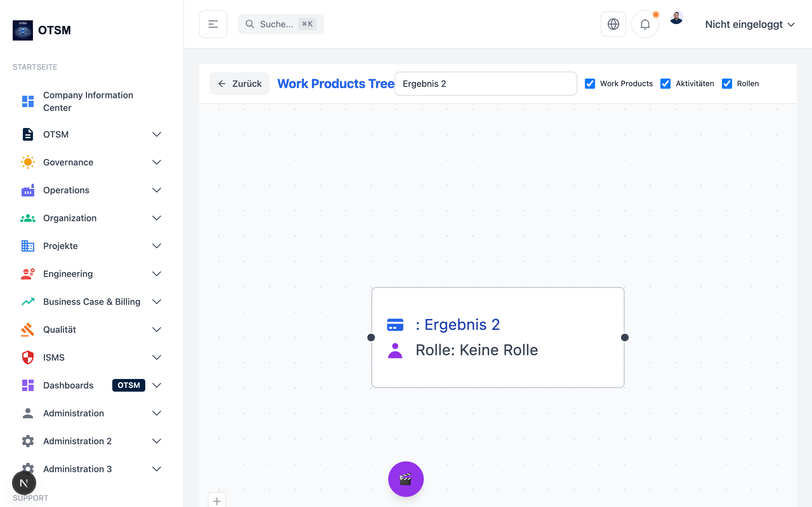Viewport: 812px width, 507px height.
Task: Click the OTSM logo image
Action: coord(23,30)
